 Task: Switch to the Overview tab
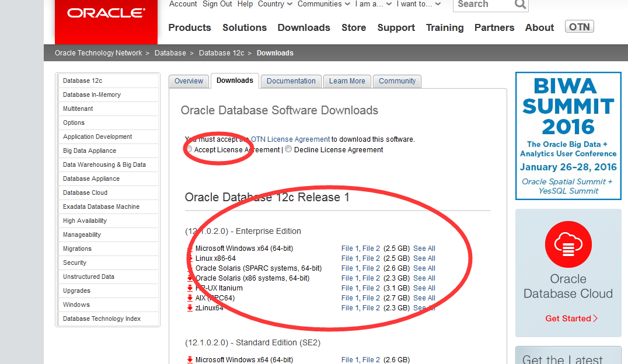[x=189, y=81]
